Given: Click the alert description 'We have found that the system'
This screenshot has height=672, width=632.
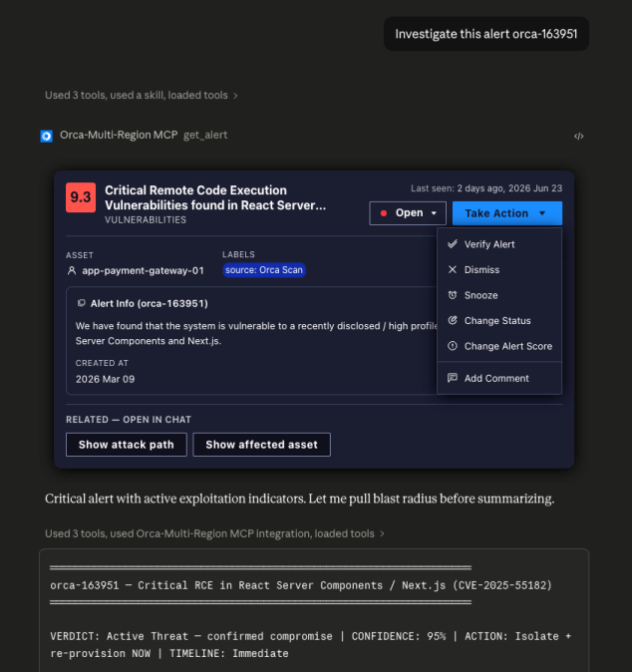Looking at the screenshot, I should pos(256,333).
